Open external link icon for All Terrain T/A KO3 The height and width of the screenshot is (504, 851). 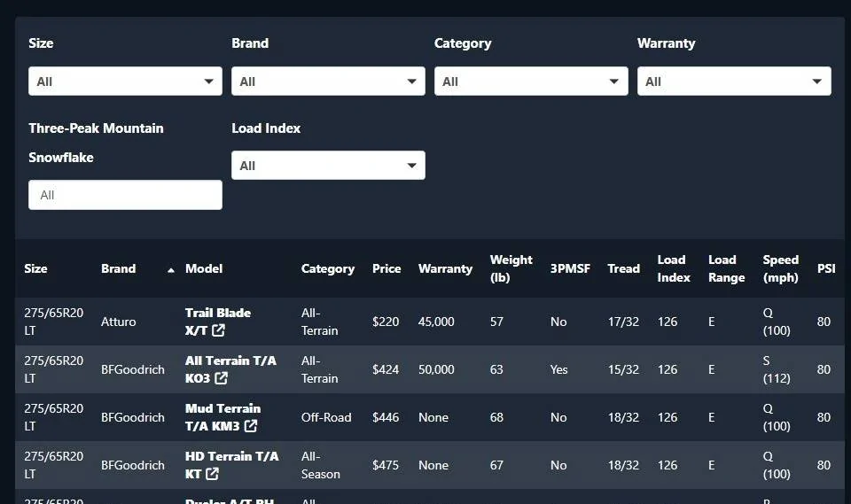pos(221,377)
